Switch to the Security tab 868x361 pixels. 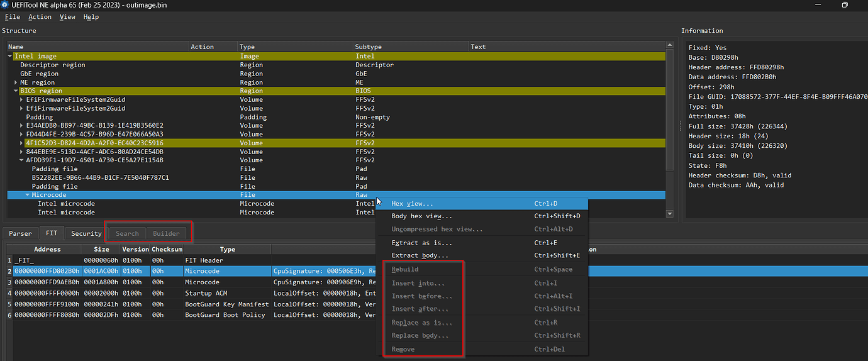[x=86, y=233]
